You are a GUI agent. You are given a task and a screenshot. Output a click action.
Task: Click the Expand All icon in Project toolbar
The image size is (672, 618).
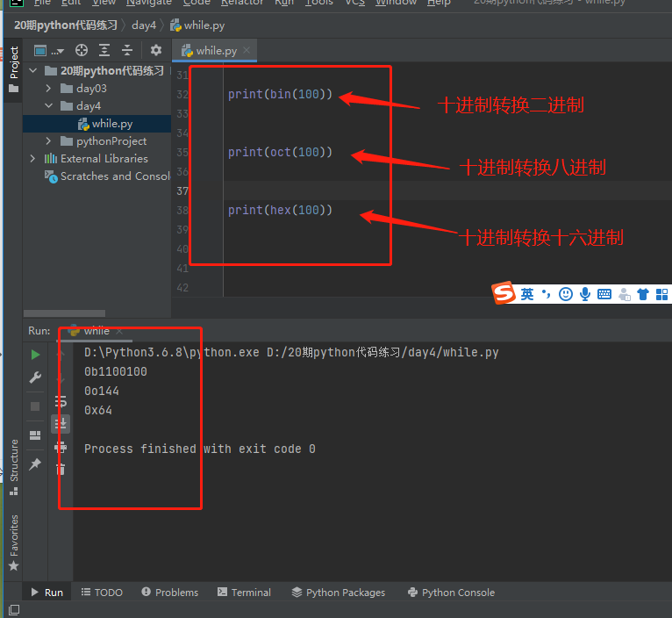click(x=104, y=51)
